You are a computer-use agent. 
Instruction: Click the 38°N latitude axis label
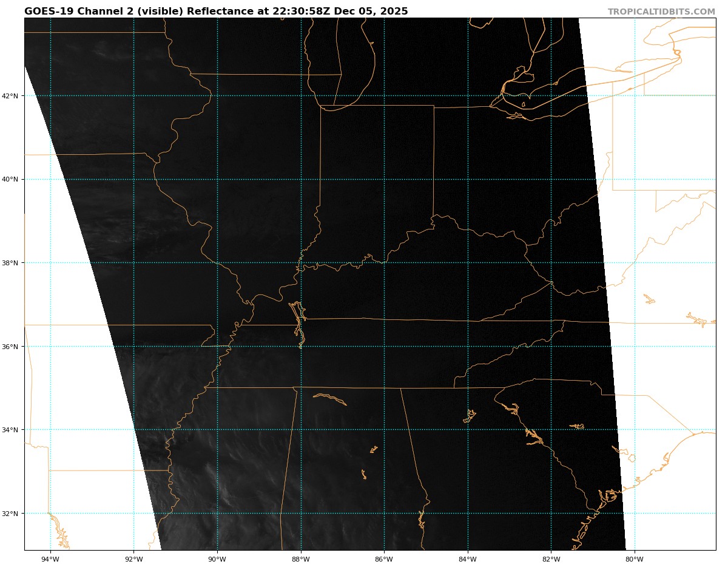tap(13, 263)
